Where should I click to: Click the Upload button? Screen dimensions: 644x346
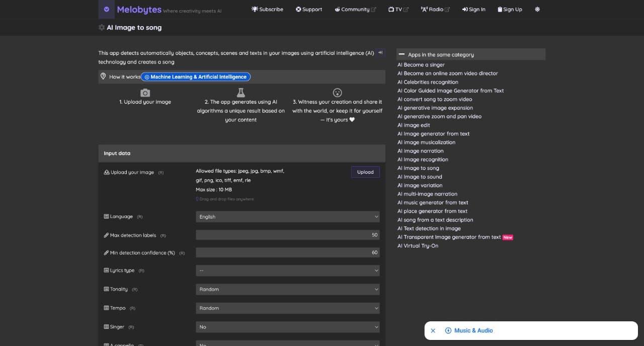click(365, 172)
